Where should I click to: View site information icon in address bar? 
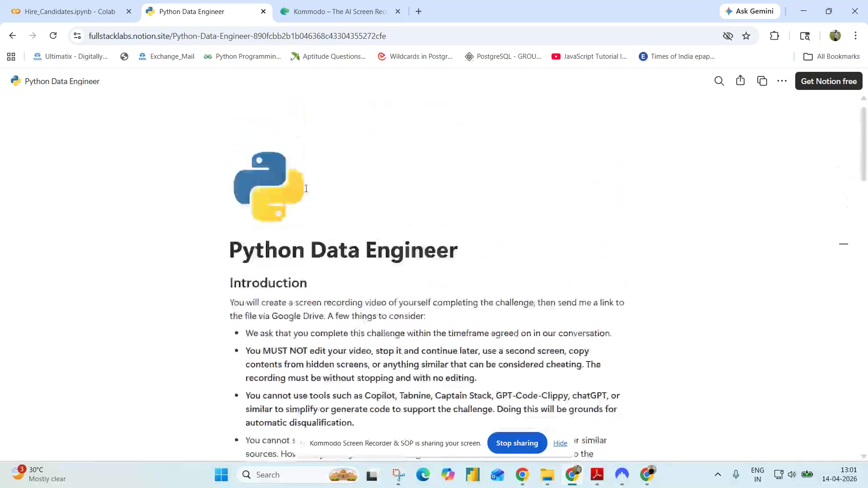[77, 36]
